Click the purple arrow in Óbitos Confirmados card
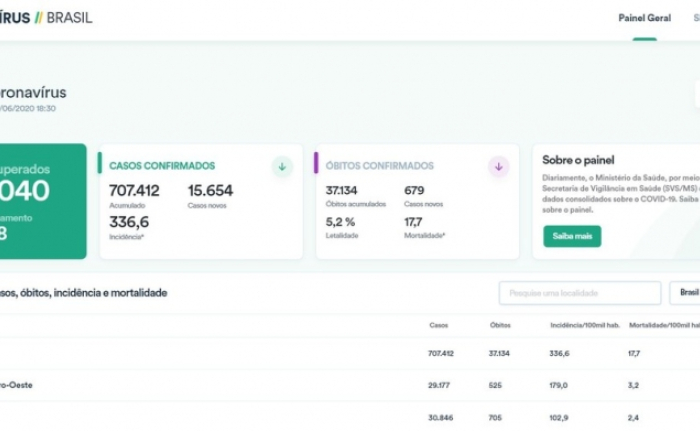The height and width of the screenshot is (431, 700). point(499,167)
